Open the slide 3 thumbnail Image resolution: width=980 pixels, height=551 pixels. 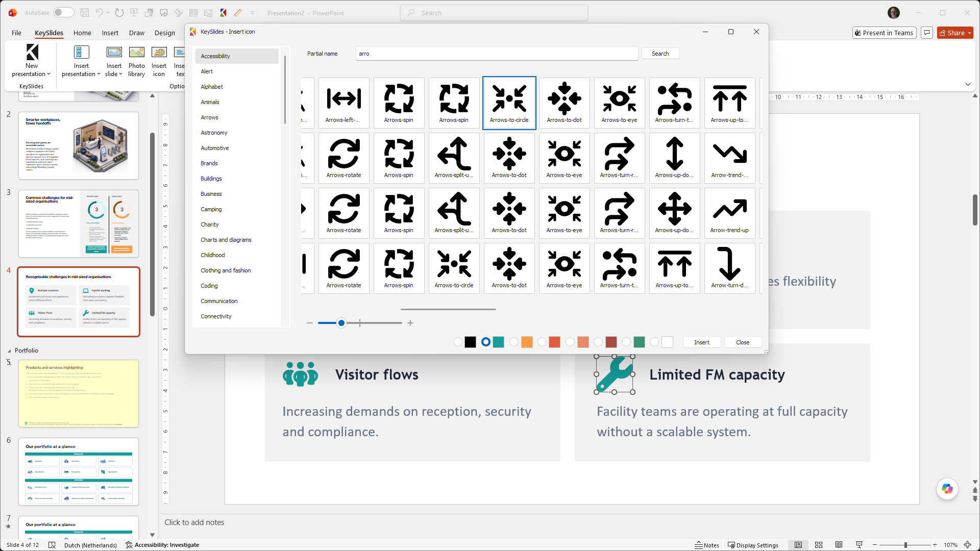click(x=79, y=223)
